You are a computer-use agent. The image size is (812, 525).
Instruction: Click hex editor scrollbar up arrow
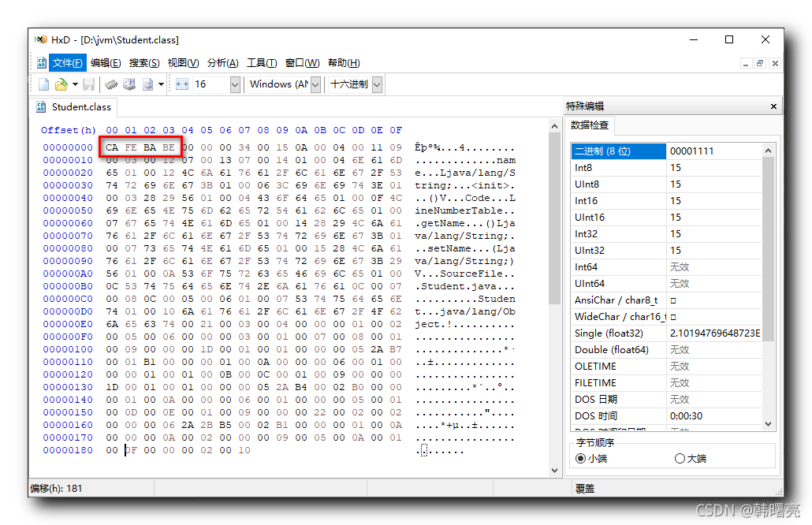[x=555, y=126]
